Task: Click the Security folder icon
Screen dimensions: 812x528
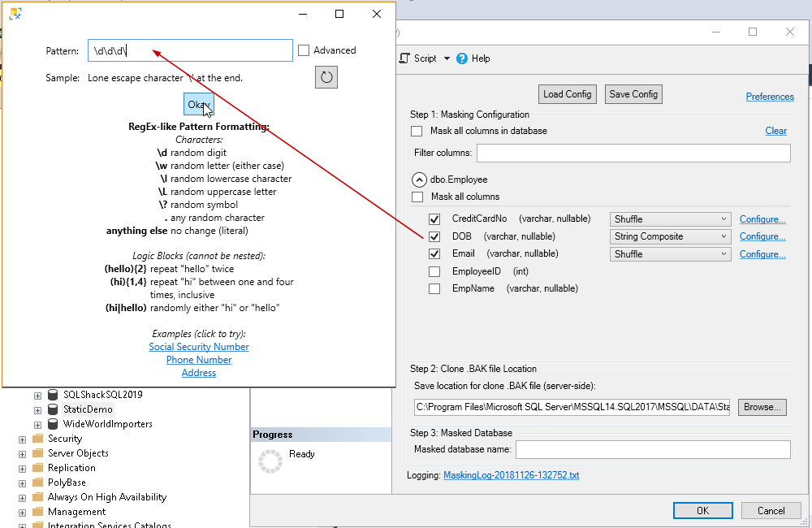Action: click(38, 439)
